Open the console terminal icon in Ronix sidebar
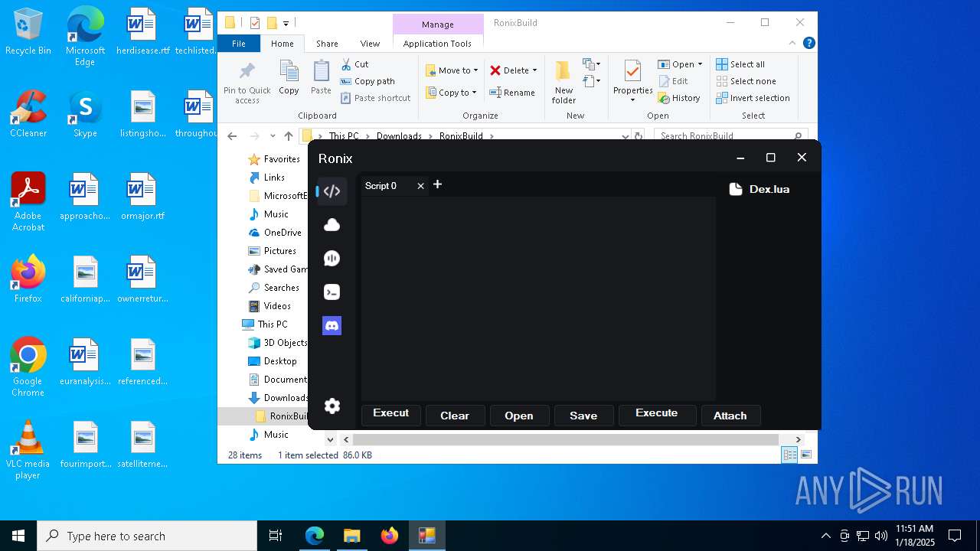The image size is (980, 551). [332, 292]
